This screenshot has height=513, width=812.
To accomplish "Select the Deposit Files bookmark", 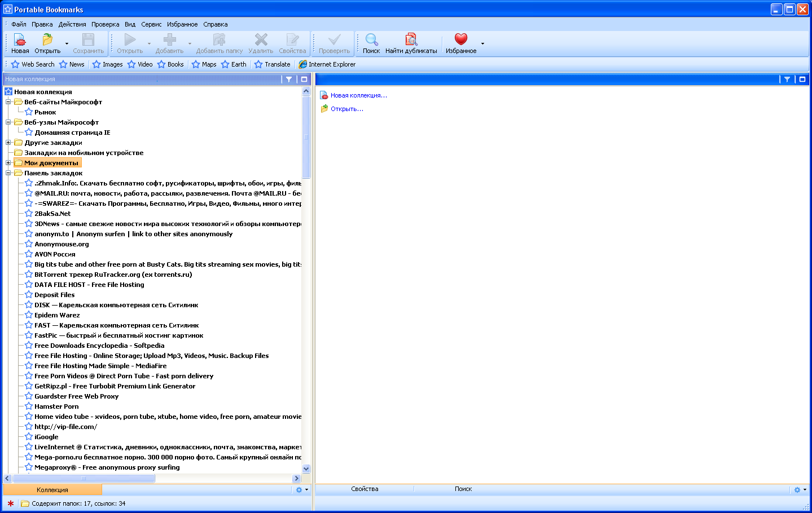I will (54, 295).
